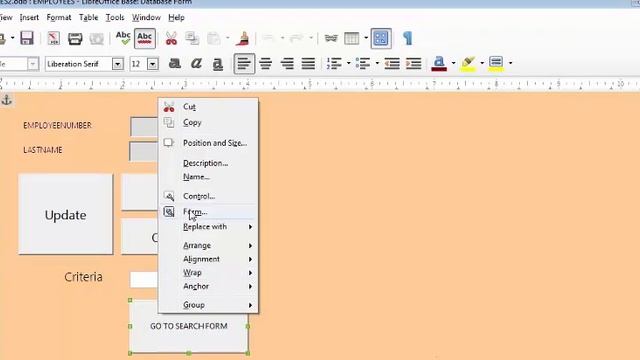Click the Update button
Image resolution: width=640 pixels, height=360 pixels.
point(66,214)
